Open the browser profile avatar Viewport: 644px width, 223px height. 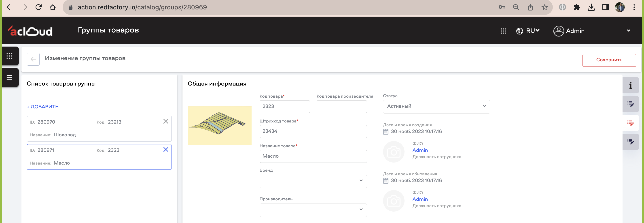coord(620,7)
